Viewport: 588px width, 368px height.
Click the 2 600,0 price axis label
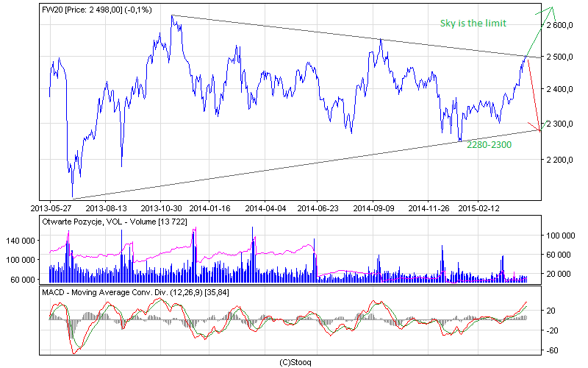(560, 25)
